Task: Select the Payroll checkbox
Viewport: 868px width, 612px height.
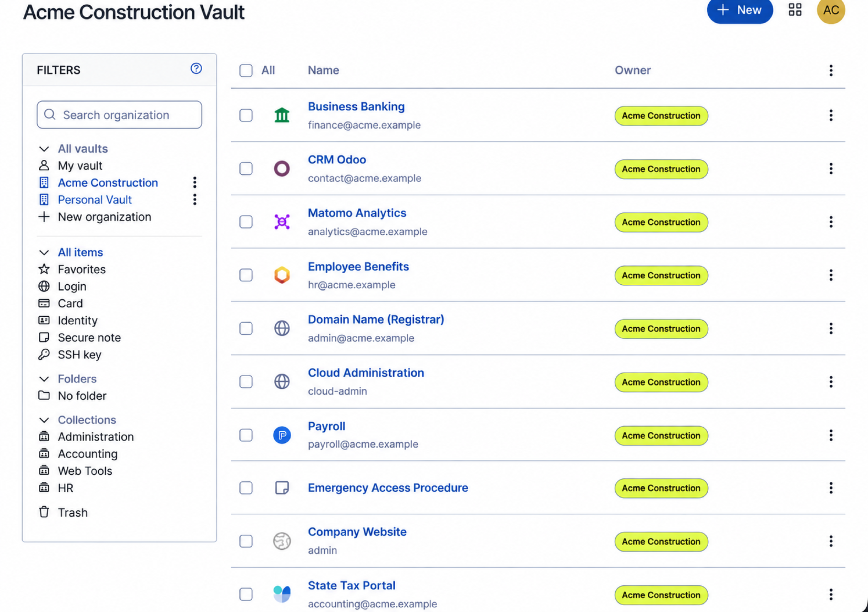Action: (246, 435)
